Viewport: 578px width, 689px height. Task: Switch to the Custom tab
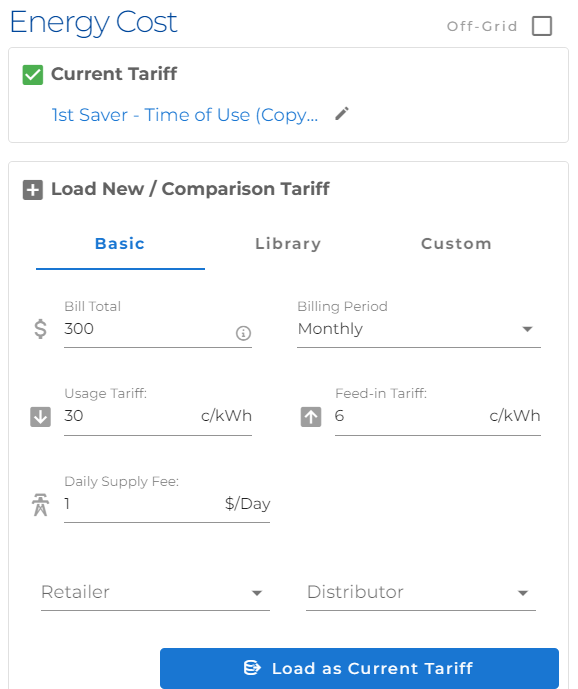456,244
